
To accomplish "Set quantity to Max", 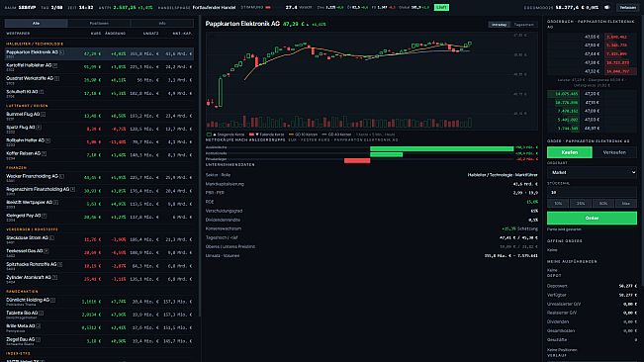I will tap(625, 203).
